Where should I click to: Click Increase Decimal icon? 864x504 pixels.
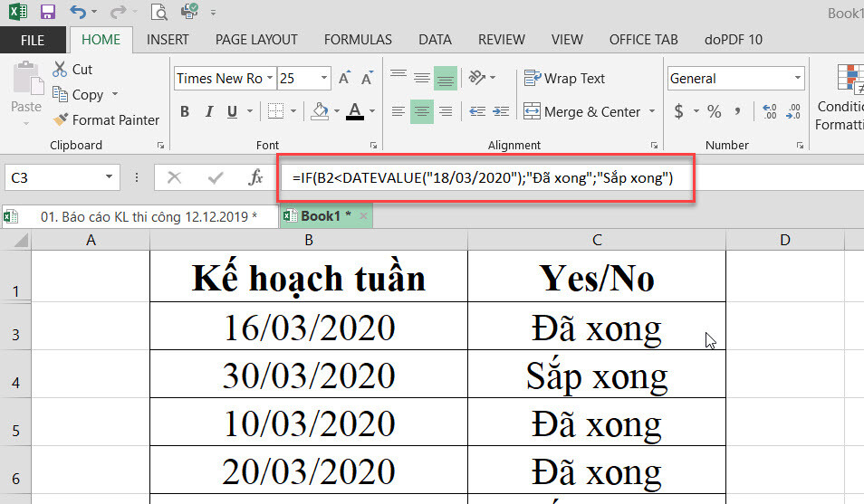769,111
